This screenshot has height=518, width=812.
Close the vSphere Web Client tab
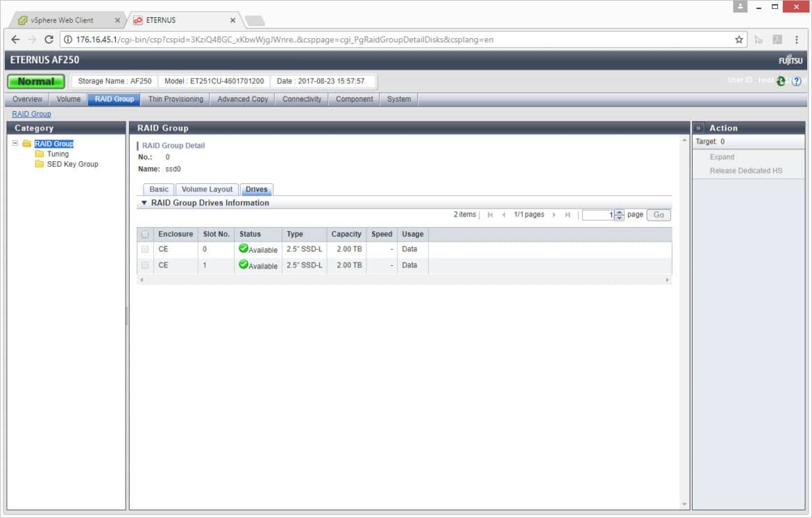tap(117, 20)
